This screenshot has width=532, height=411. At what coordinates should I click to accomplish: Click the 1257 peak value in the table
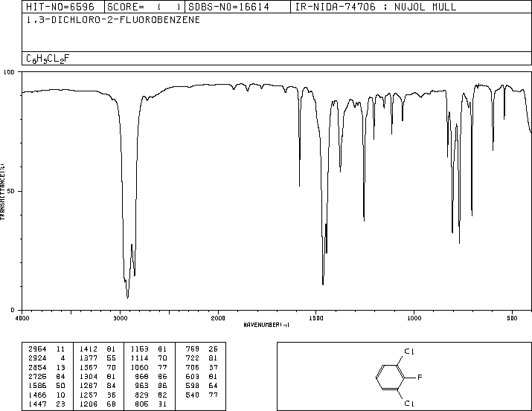89,395
